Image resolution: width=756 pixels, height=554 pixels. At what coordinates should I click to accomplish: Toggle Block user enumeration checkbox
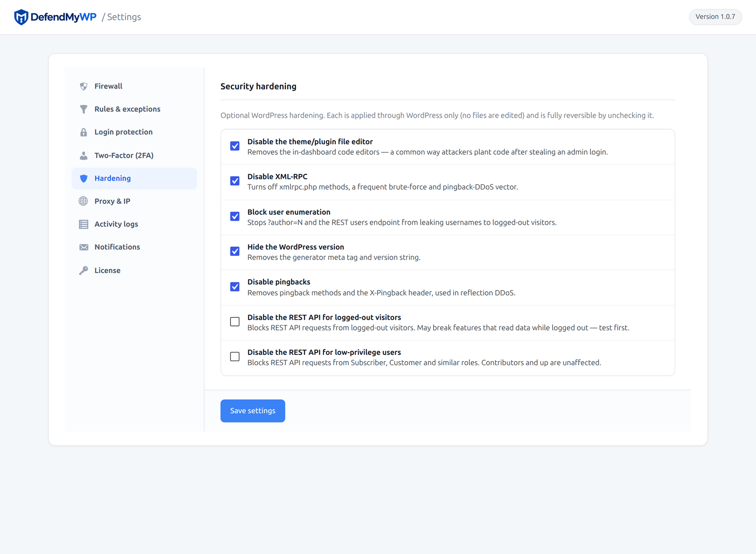(235, 217)
